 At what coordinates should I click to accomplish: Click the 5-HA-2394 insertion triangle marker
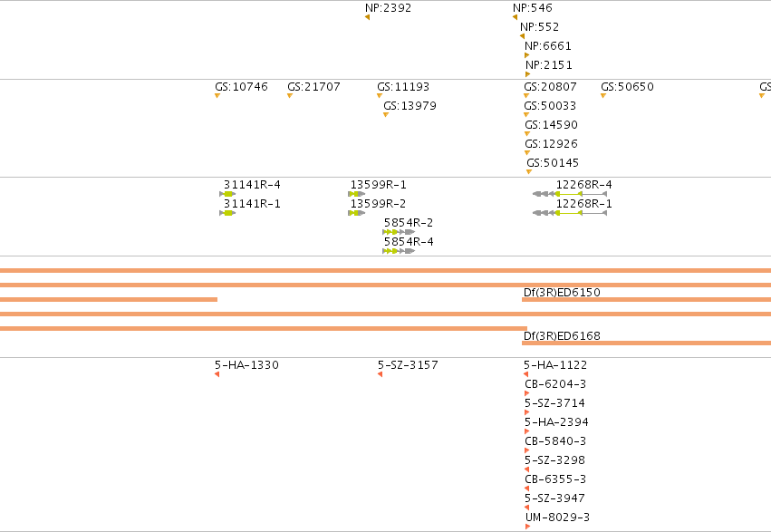527,431
